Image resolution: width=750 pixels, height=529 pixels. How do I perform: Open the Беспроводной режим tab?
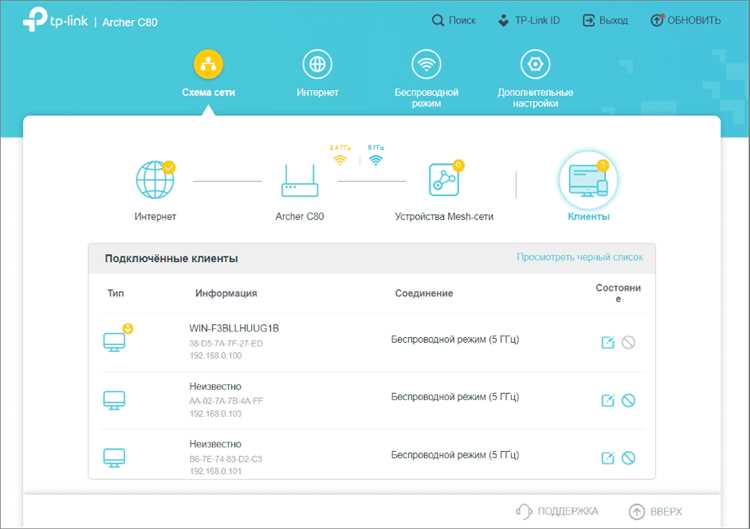point(426,78)
